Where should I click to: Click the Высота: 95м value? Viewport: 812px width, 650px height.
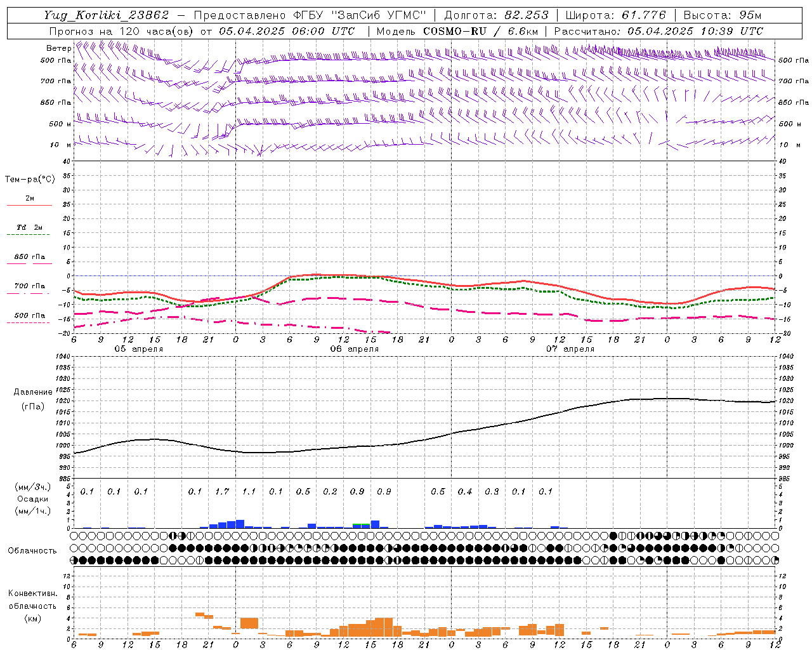(723, 15)
